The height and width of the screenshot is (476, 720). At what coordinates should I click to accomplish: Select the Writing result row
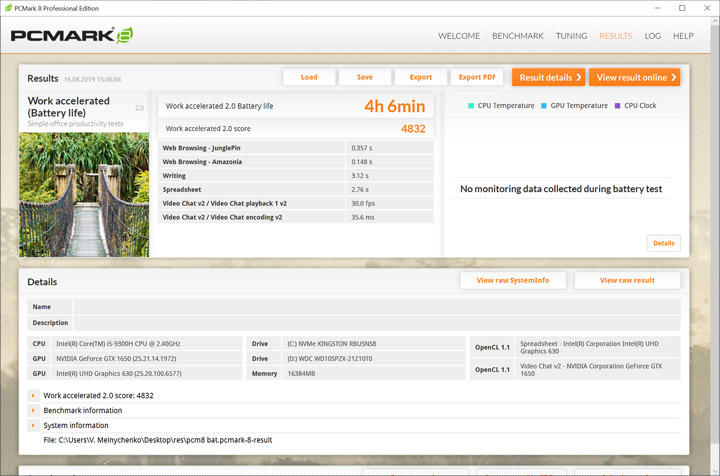click(296, 176)
